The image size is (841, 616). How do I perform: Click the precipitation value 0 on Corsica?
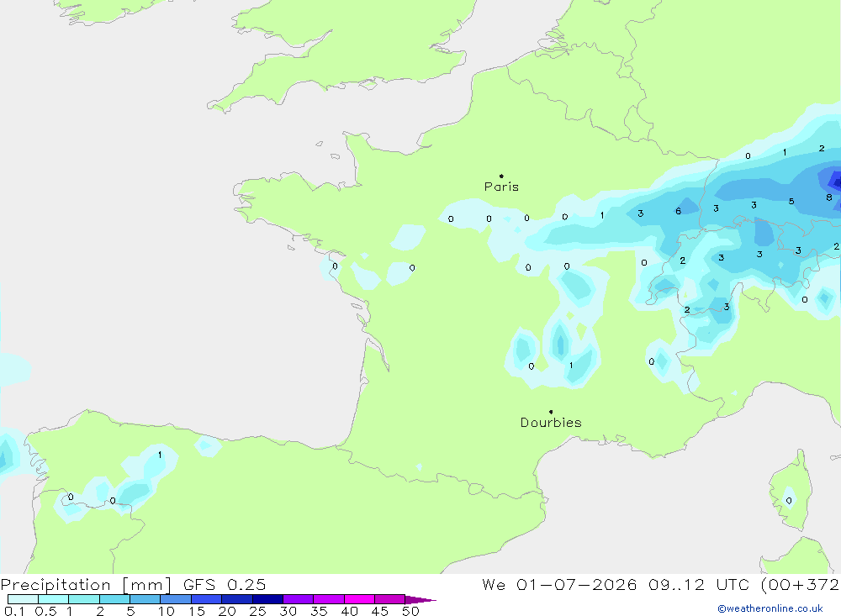(789, 501)
